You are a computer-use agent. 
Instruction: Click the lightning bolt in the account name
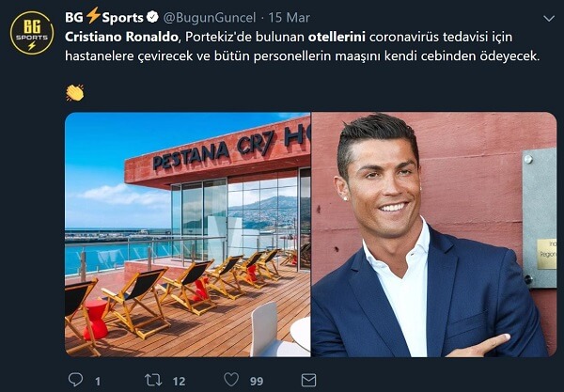pyautogui.click(x=93, y=16)
